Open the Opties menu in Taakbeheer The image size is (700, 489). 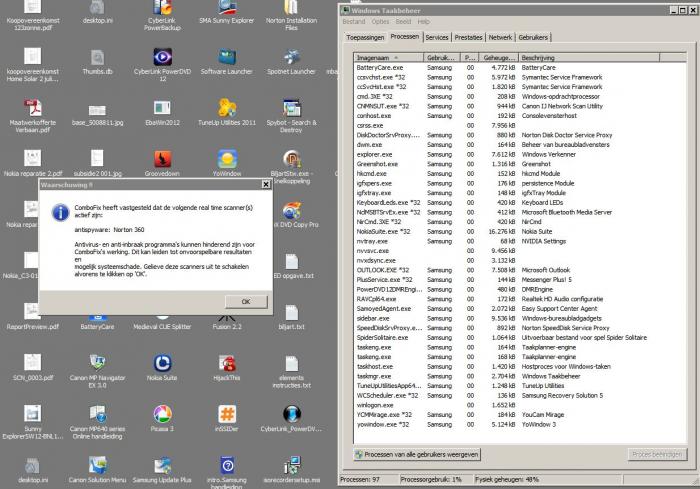pyautogui.click(x=380, y=21)
